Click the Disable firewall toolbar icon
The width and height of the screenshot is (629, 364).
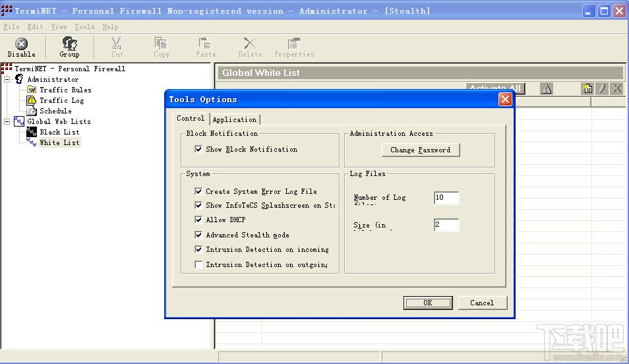click(21, 44)
